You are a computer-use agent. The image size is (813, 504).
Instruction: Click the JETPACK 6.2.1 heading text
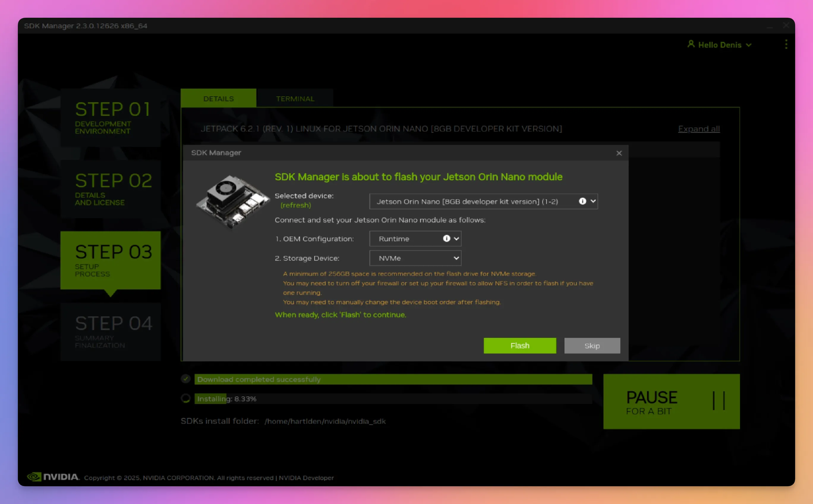pos(381,129)
